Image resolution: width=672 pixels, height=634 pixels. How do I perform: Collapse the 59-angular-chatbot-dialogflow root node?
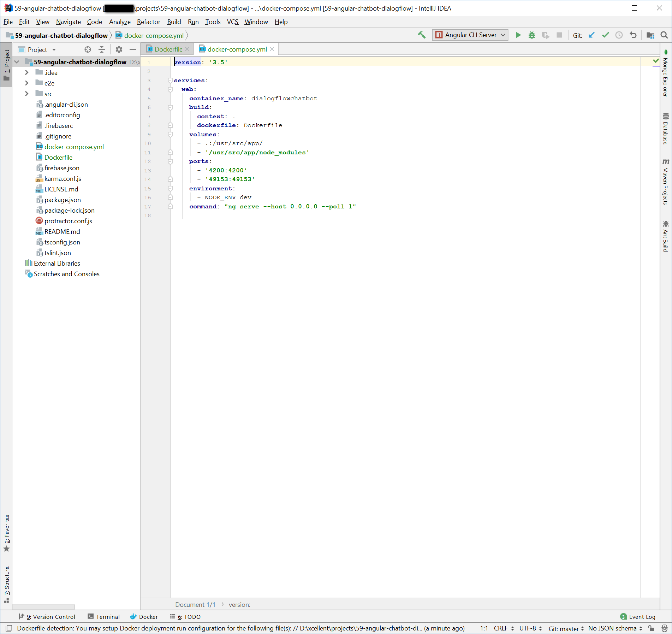point(17,62)
